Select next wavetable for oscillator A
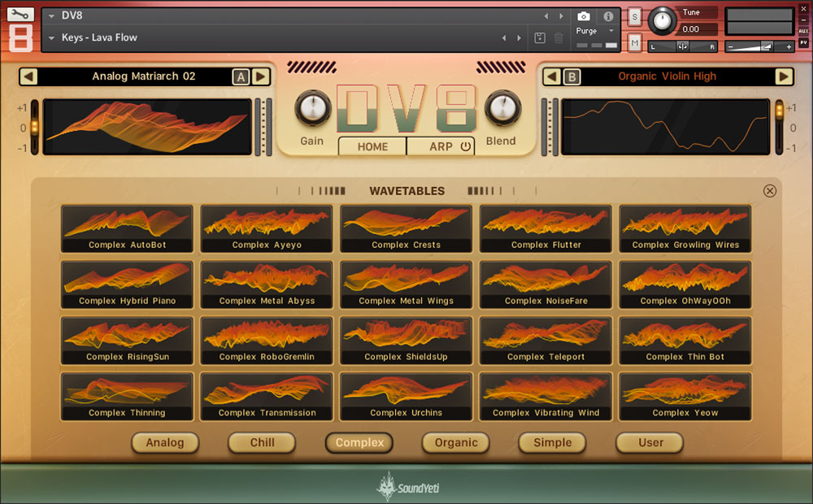The image size is (813, 504). 261,76
